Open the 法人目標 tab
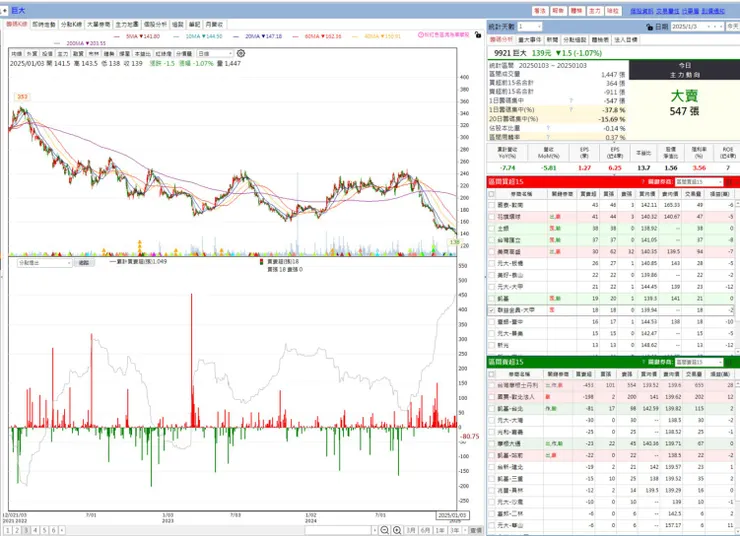 pos(626,40)
